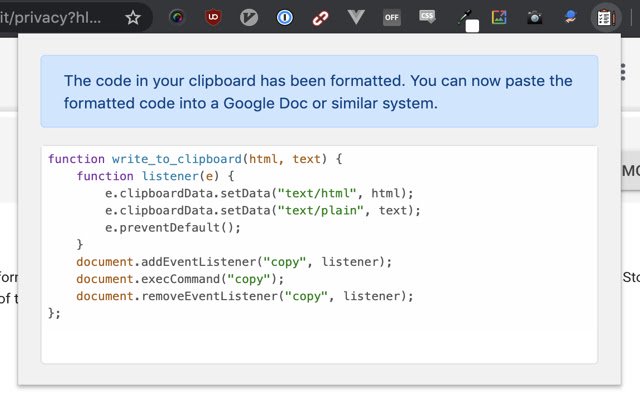Click the setData "text/plain" code line
640x400 pixels.
pyautogui.click(x=262, y=210)
